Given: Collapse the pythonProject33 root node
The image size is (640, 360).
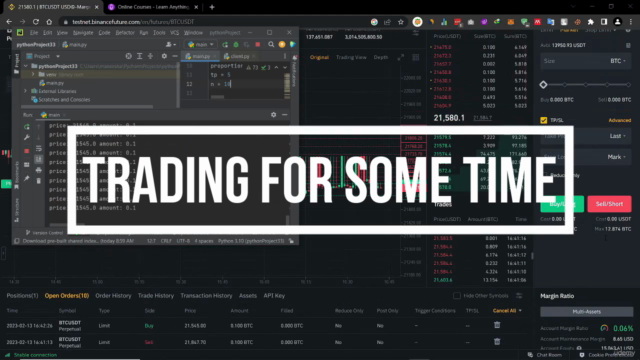Looking at the screenshot, I should pyautogui.click(x=26, y=66).
